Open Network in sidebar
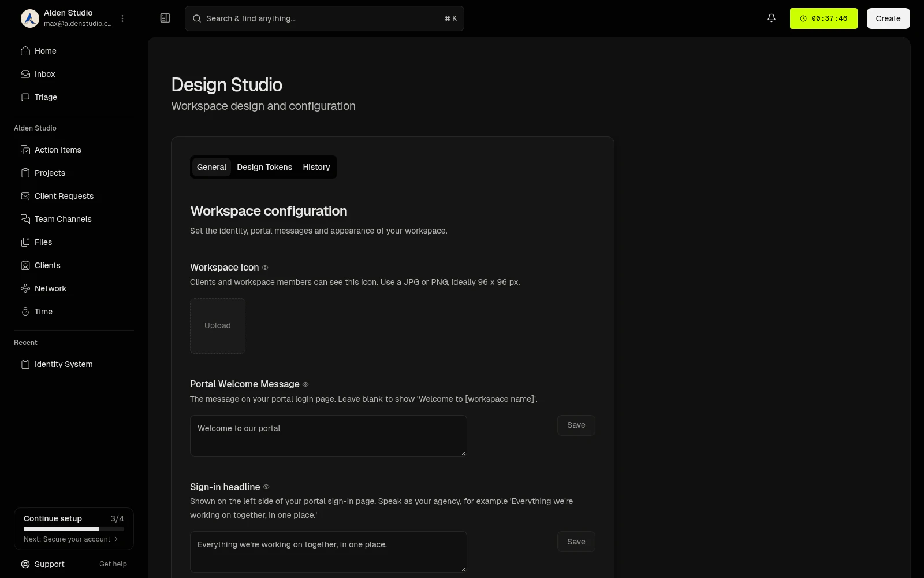 coord(74,288)
